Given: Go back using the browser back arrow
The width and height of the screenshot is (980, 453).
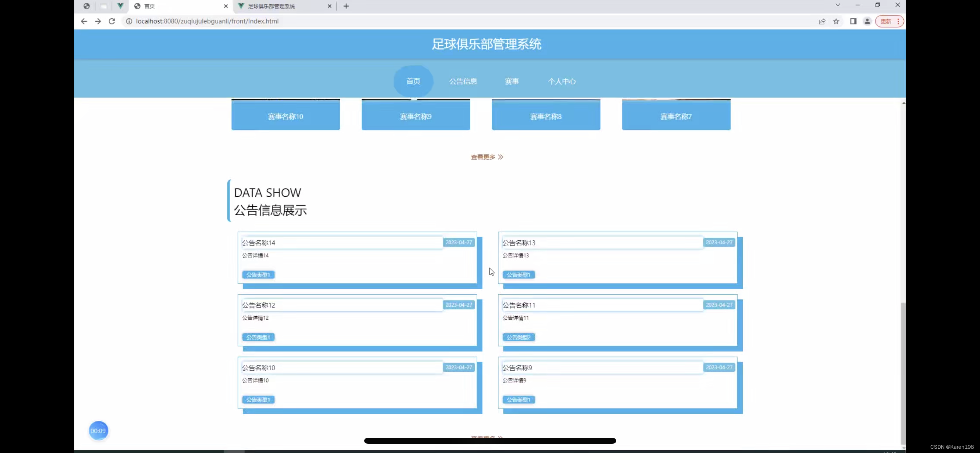Looking at the screenshot, I should pyautogui.click(x=84, y=21).
